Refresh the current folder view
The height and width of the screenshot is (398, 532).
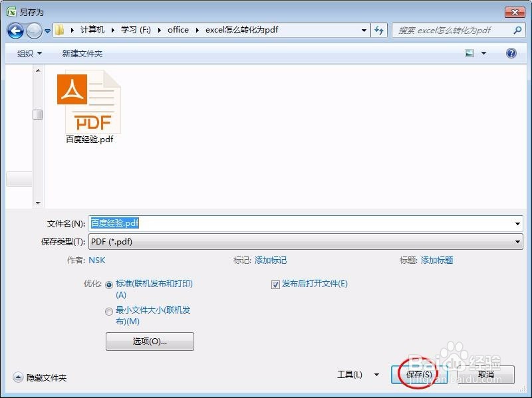click(x=378, y=30)
